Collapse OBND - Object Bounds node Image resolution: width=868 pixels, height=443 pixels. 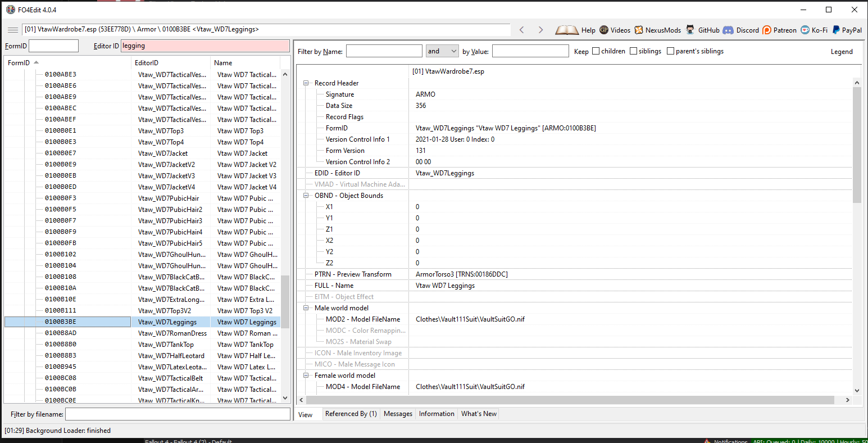click(307, 196)
